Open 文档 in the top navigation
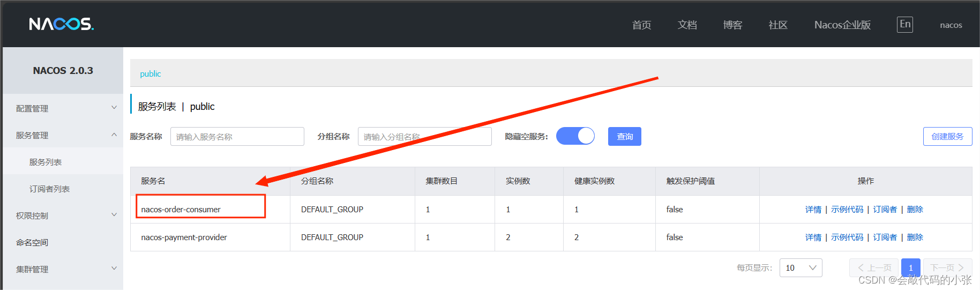 pyautogui.click(x=687, y=25)
